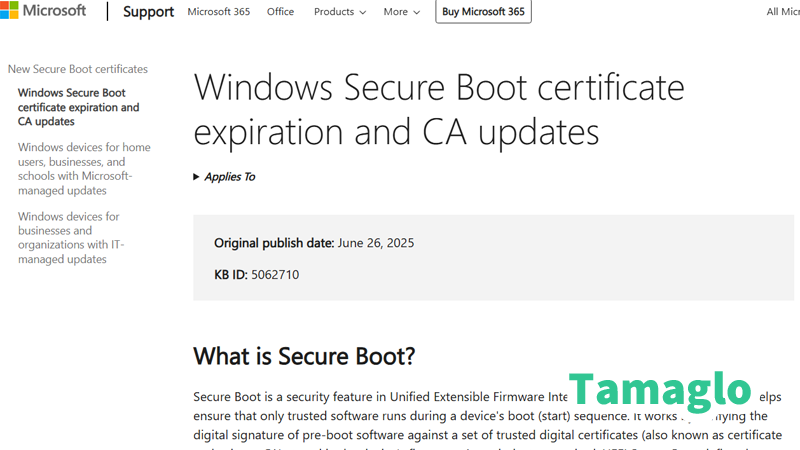Click the Buy Microsoft 365 button
800x450 pixels.
[483, 12]
